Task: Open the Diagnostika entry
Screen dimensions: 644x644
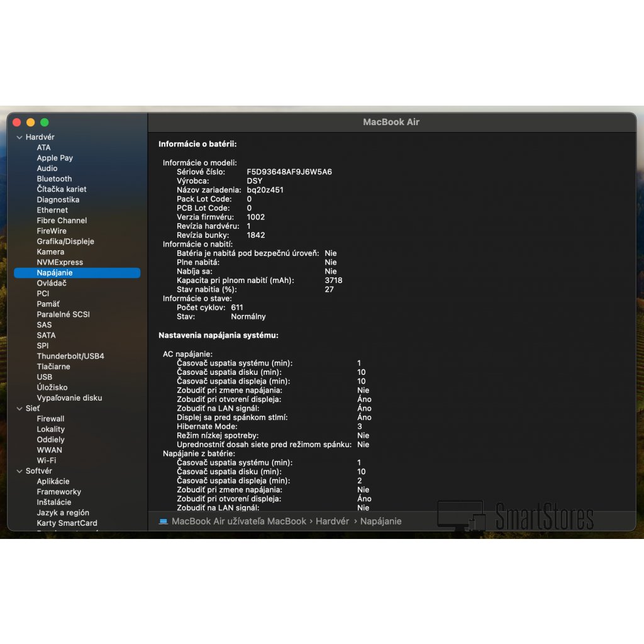Action: [x=58, y=199]
